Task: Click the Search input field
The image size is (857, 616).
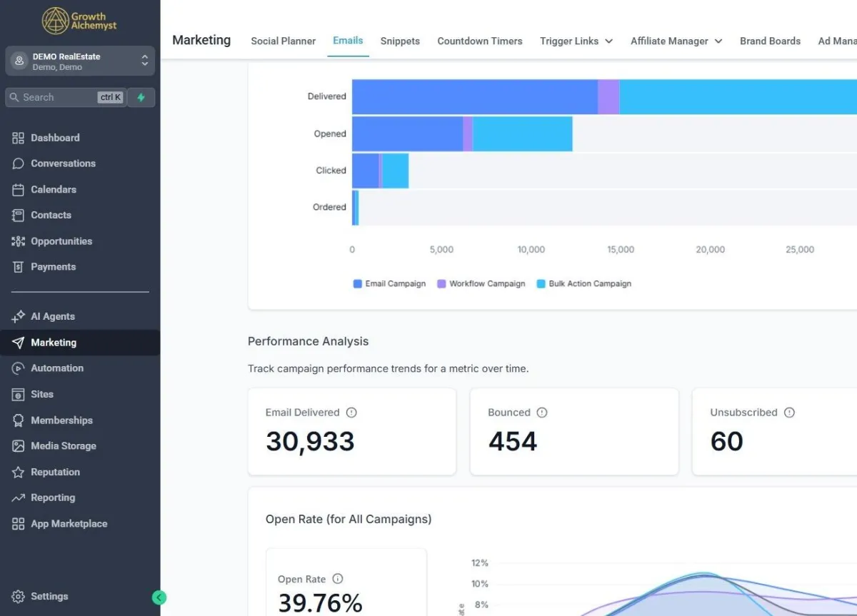Action: click(66, 98)
